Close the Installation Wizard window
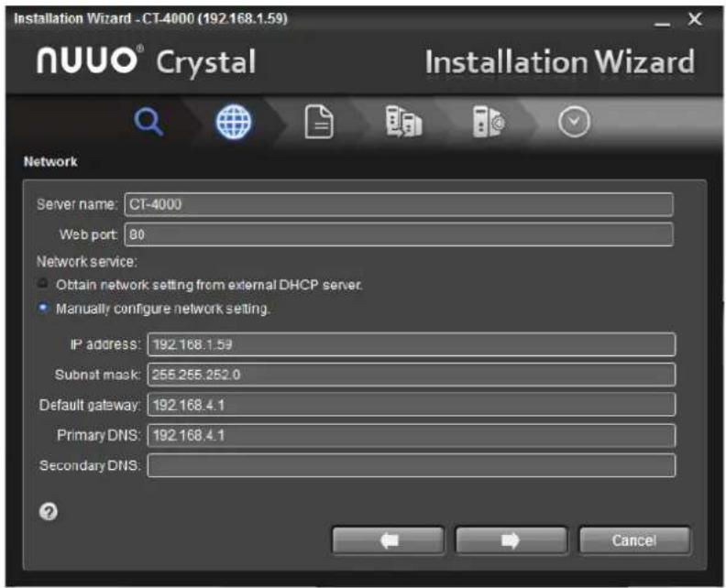The width and height of the screenshot is (726, 588). click(x=695, y=19)
